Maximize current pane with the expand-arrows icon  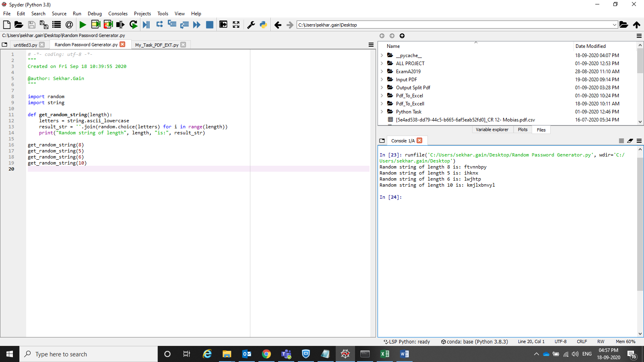coord(236,25)
